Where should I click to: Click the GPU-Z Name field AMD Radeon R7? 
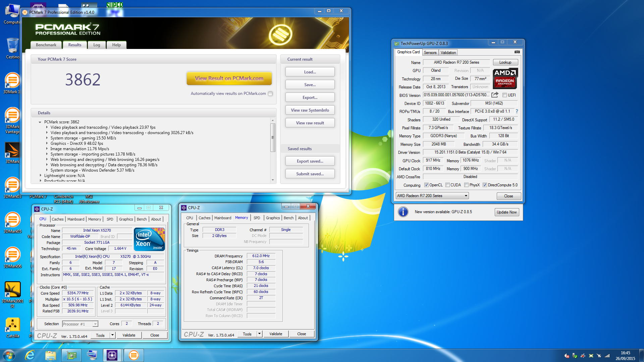click(457, 62)
